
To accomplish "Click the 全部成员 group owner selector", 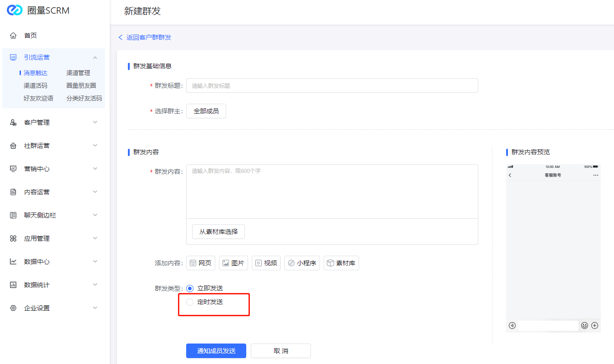I will tap(206, 111).
